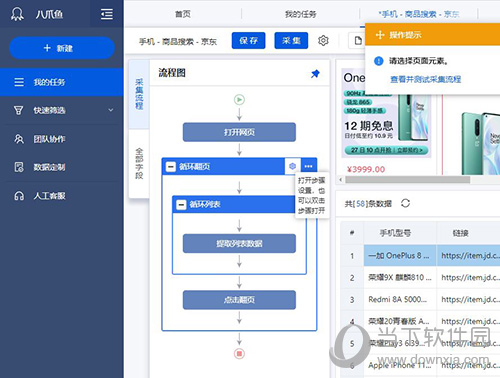500x378 pixels.
Task: Collapse the 循环翻页 loop block
Action: (x=171, y=166)
